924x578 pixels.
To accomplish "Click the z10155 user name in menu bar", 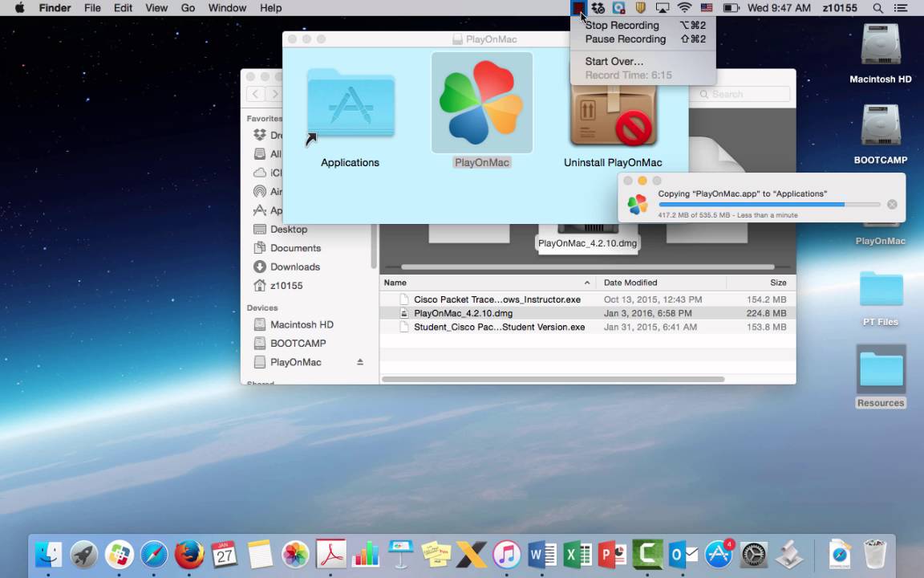I will pyautogui.click(x=840, y=8).
